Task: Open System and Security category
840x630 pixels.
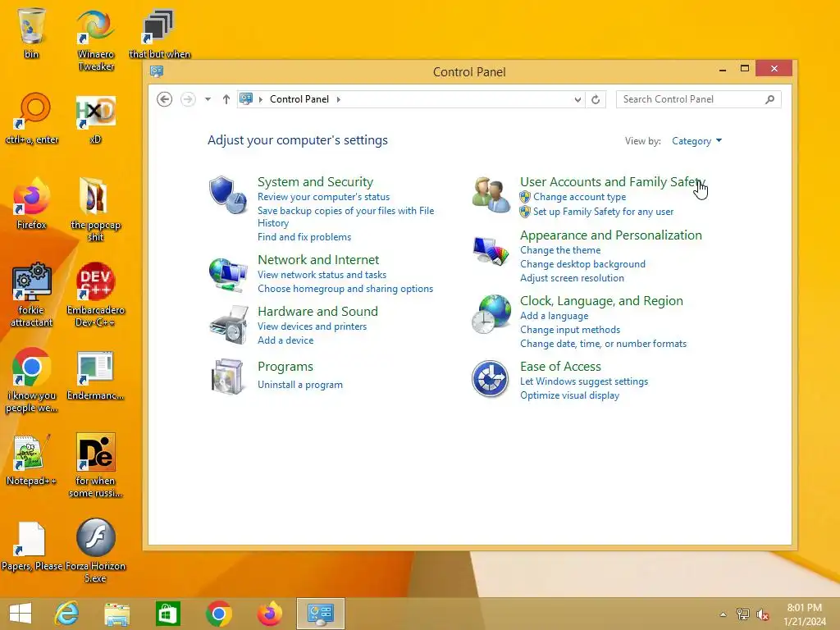Action: click(x=315, y=181)
